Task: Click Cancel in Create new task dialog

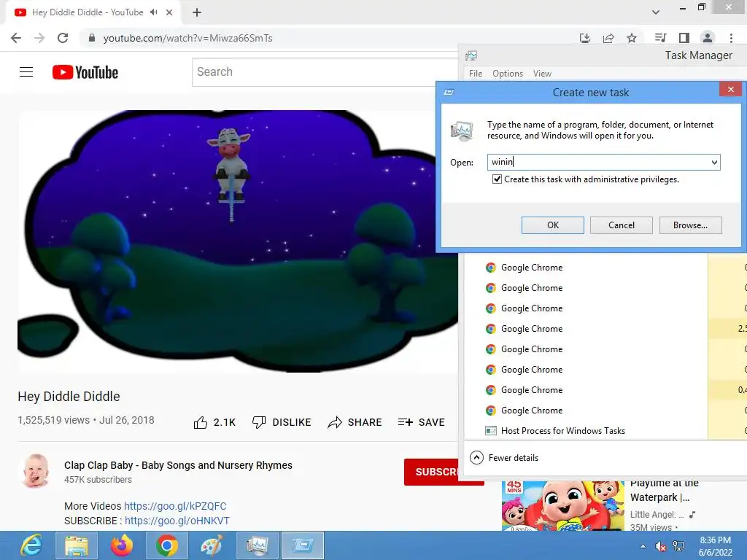Action: pos(622,225)
